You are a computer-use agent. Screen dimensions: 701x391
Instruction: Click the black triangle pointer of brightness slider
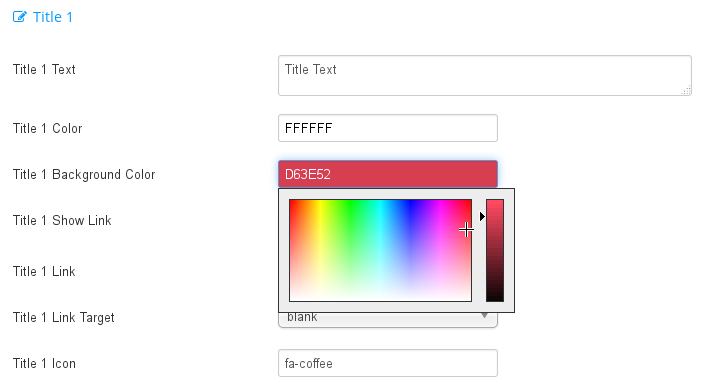point(482,216)
